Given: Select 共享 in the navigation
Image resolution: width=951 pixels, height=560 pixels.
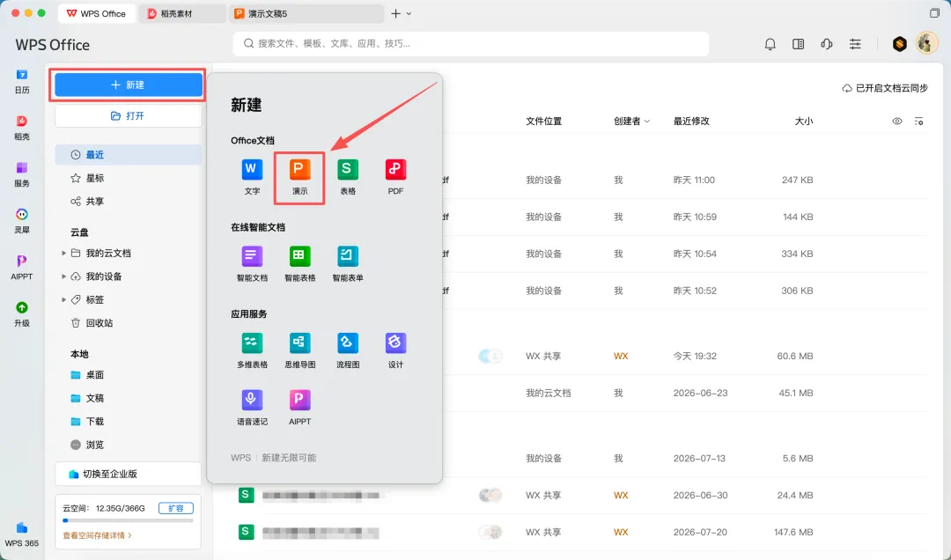Looking at the screenshot, I should pyautogui.click(x=128, y=201).
